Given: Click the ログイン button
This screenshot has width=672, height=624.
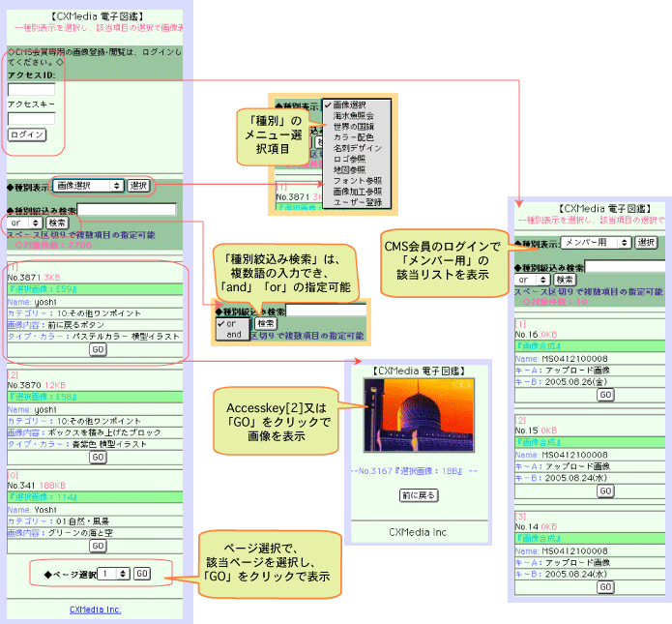Looking at the screenshot, I should [x=27, y=134].
